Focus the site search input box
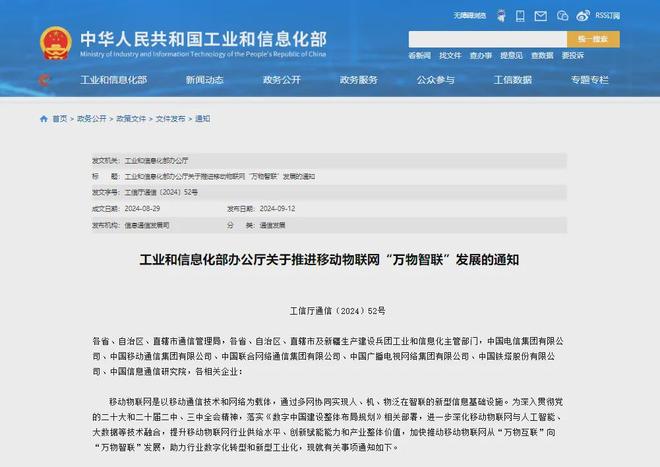Screen dimensions: 660x467 [x=488, y=39]
